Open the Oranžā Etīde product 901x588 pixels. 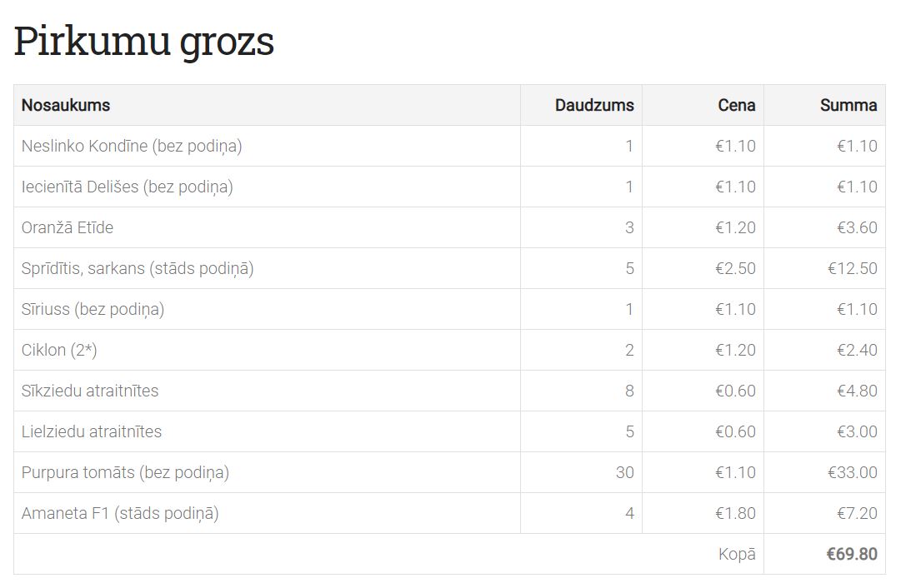(68, 227)
